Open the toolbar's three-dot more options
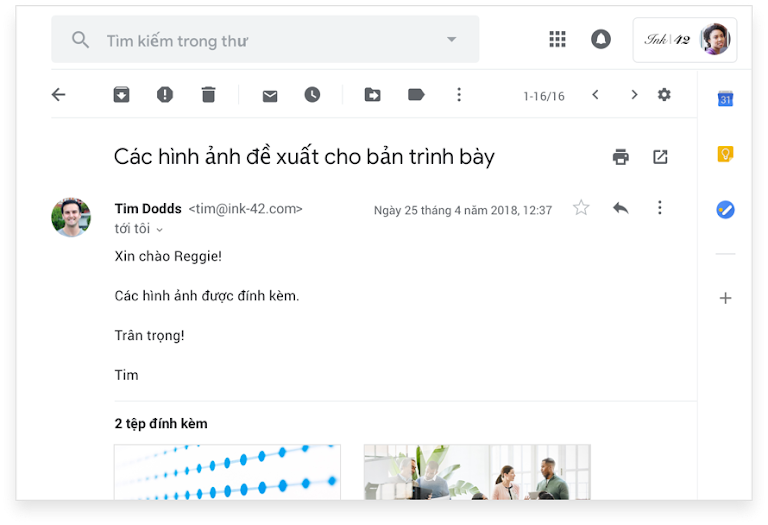The image size is (768, 525). (x=459, y=95)
